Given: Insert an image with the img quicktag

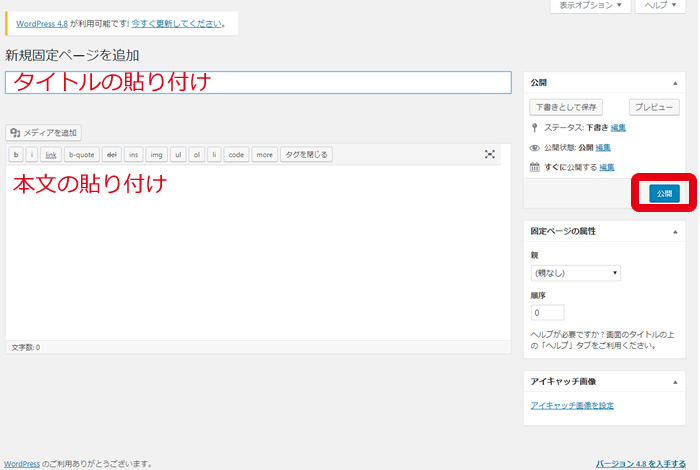Looking at the screenshot, I should [x=156, y=154].
